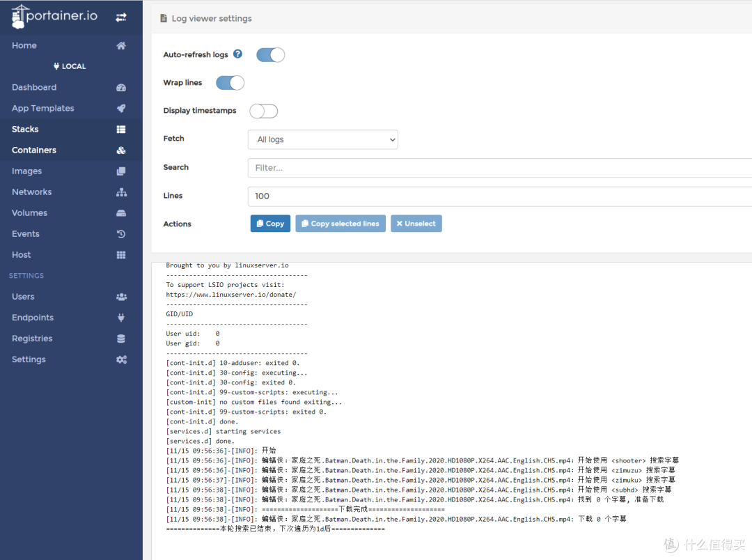Click the Lines field showing 100

tap(500, 196)
